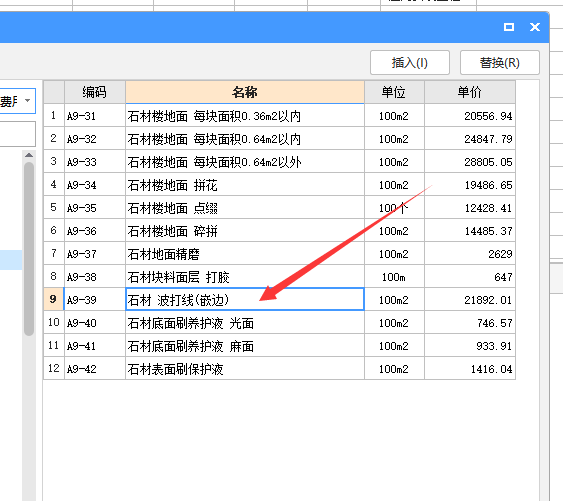Screen dimensions: 563x501
Task: Click price cell 28805.05
Action: pos(470,162)
